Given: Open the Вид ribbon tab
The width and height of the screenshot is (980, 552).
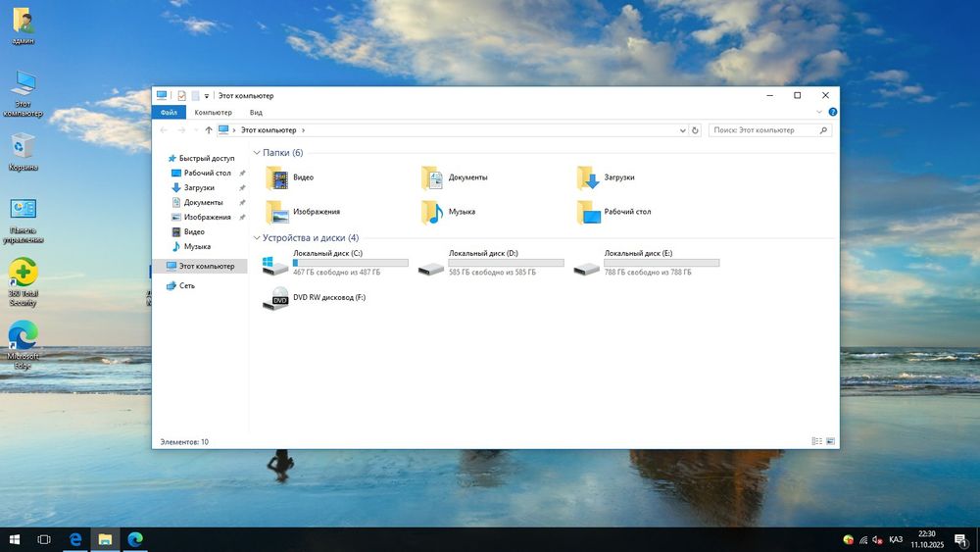Looking at the screenshot, I should tap(256, 113).
